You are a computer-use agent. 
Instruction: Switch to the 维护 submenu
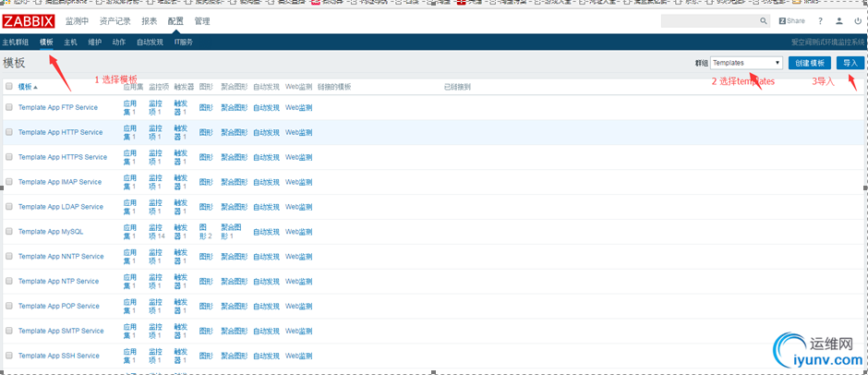click(x=95, y=42)
